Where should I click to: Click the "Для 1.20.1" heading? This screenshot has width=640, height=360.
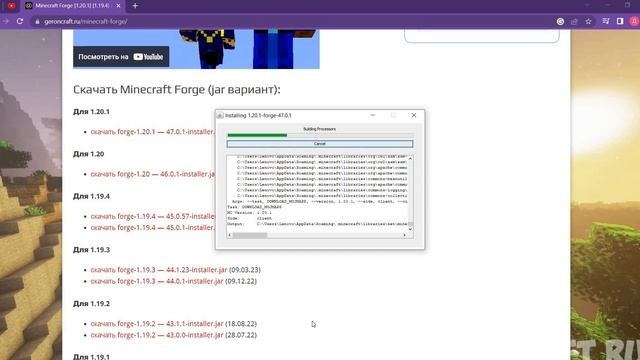click(91, 111)
